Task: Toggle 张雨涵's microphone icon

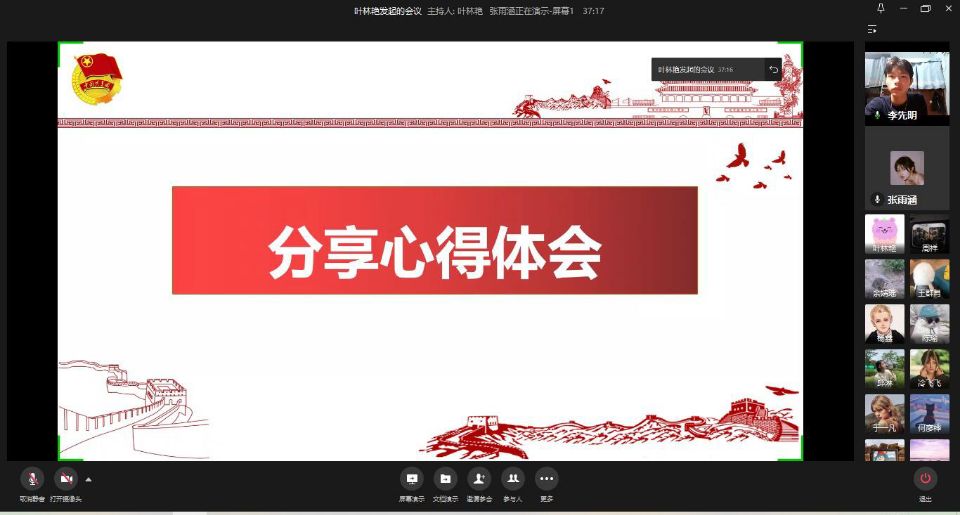Action: click(x=877, y=200)
